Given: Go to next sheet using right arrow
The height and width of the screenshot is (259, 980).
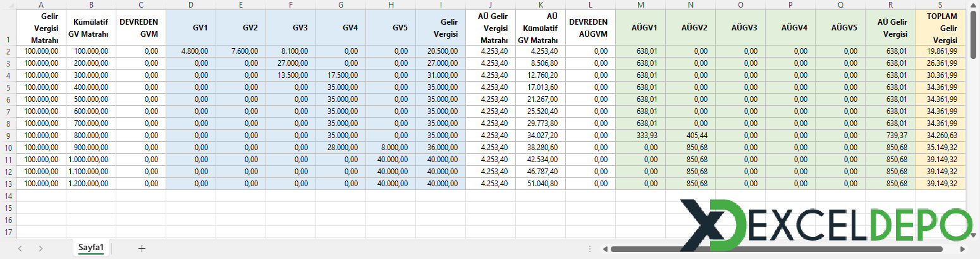Looking at the screenshot, I should pos(40,248).
